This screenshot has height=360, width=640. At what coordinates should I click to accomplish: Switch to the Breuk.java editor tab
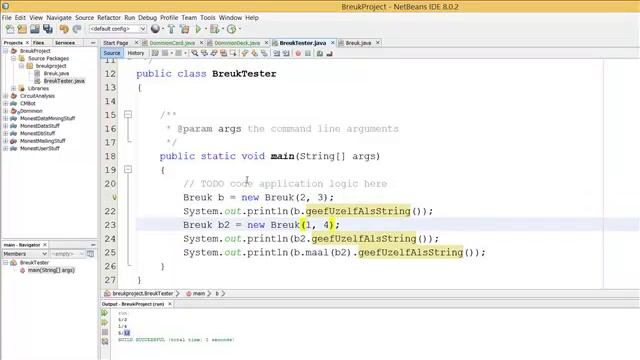click(358, 43)
